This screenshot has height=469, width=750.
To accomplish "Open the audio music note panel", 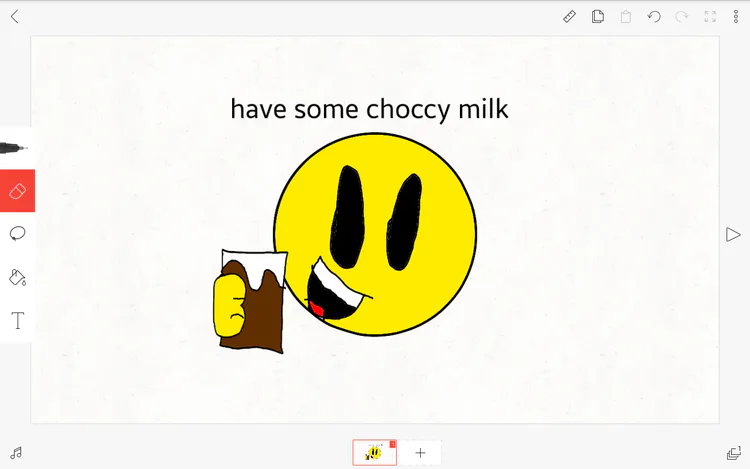I will (x=16, y=453).
